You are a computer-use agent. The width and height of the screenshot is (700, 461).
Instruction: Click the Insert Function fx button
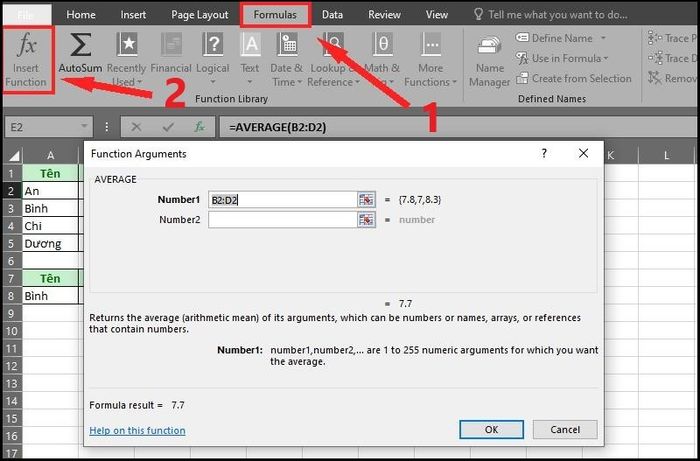pos(26,60)
